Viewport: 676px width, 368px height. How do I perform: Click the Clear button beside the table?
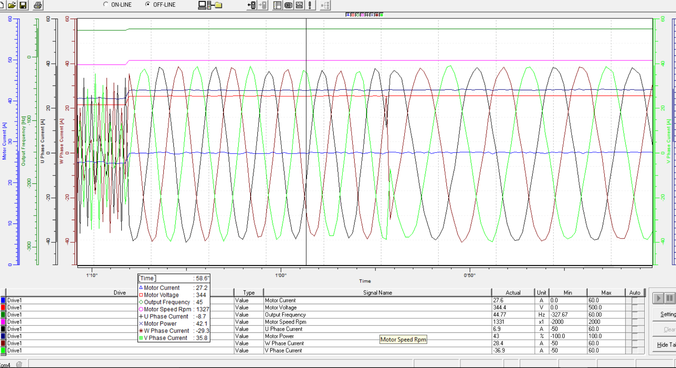pyautogui.click(x=664, y=330)
